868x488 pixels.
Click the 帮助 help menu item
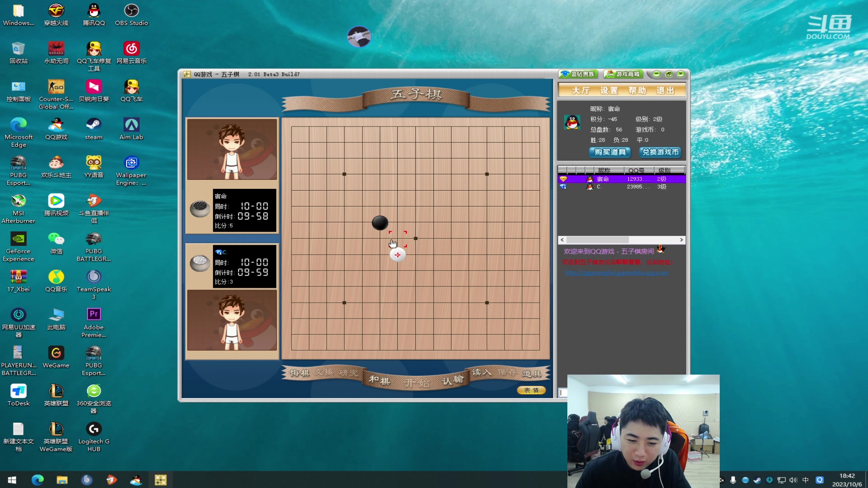pos(637,90)
